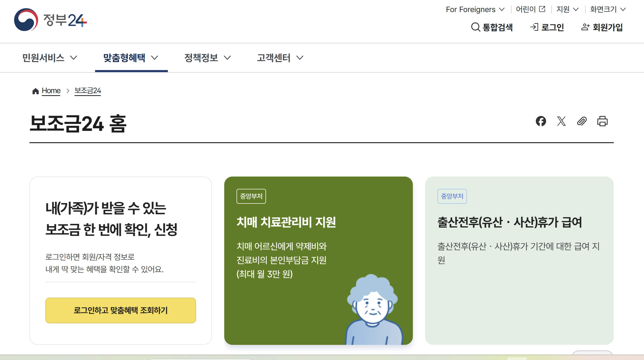Open the 민원서비스 menu
Viewport: 644px width, 360px height.
click(x=49, y=58)
